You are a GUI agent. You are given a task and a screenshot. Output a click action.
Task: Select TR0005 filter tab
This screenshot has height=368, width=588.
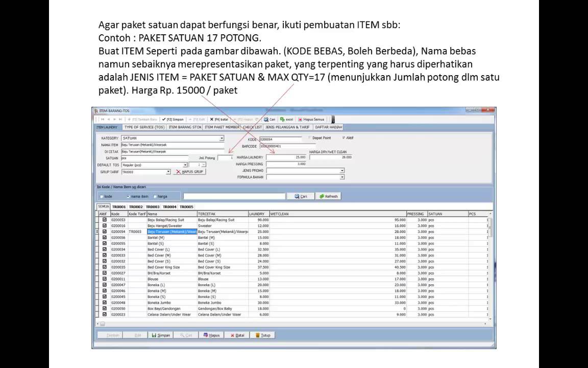tap(186, 207)
